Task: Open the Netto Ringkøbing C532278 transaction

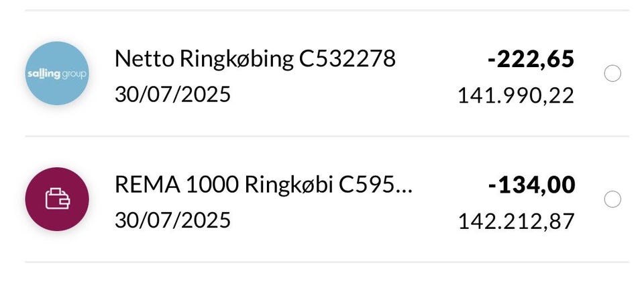Action: [x=255, y=60]
